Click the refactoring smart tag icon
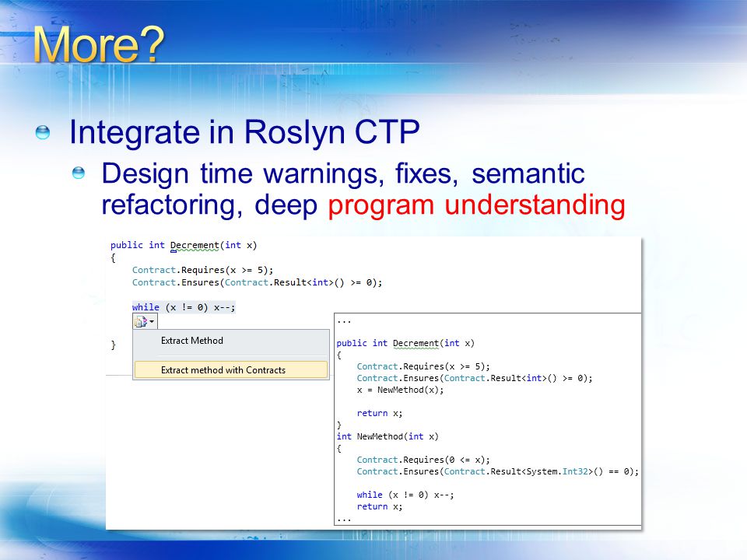 tap(141, 322)
